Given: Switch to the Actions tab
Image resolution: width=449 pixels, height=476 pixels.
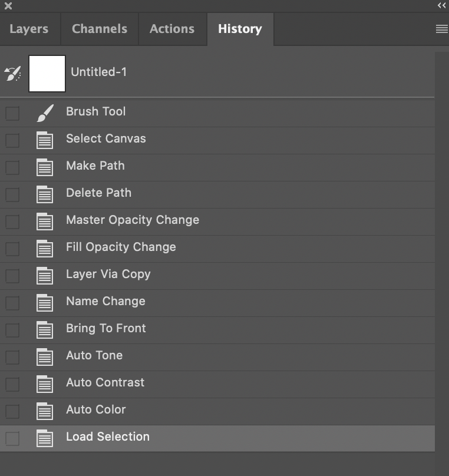Looking at the screenshot, I should pyautogui.click(x=172, y=28).
